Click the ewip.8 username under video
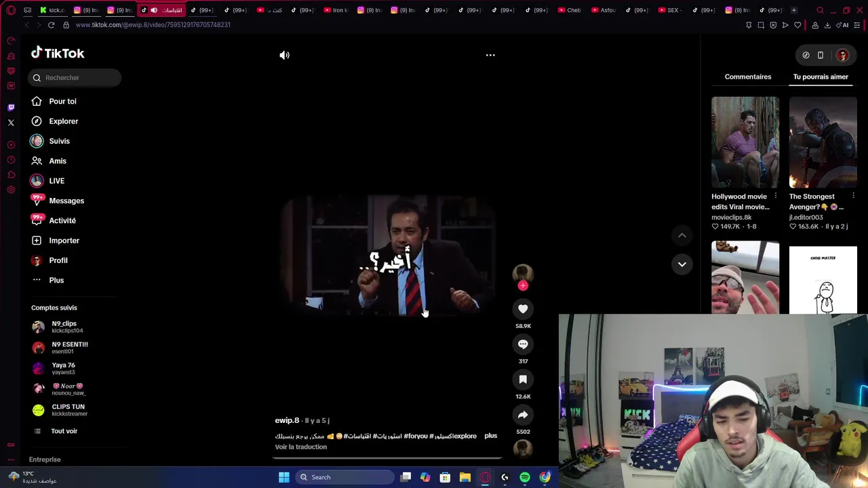Image resolution: width=868 pixels, height=488 pixels. (287, 420)
